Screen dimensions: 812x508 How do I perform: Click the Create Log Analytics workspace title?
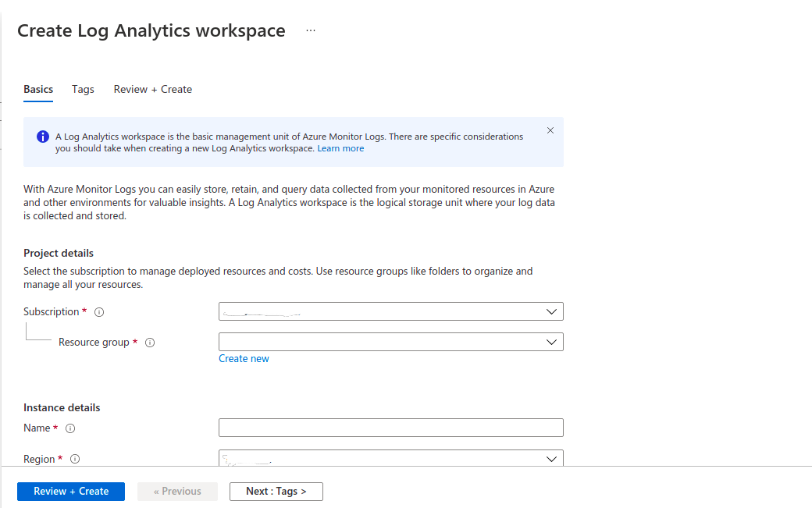(x=151, y=30)
